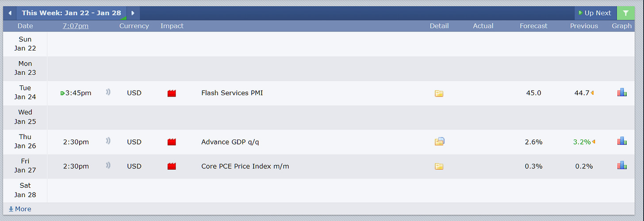Image resolution: width=644 pixels, height=221 pixels.
Task: Select Mon Jan 23 date cell
Action: tap(25, 68)
